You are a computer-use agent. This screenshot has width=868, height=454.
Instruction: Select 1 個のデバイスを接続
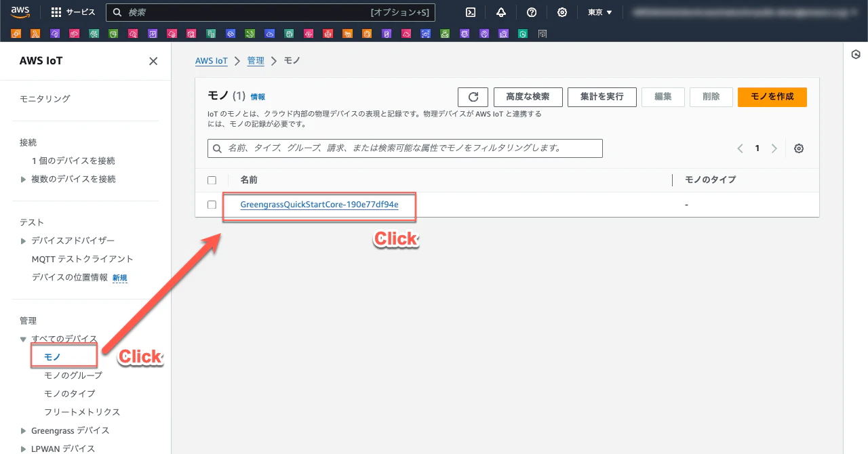(73, 161)
